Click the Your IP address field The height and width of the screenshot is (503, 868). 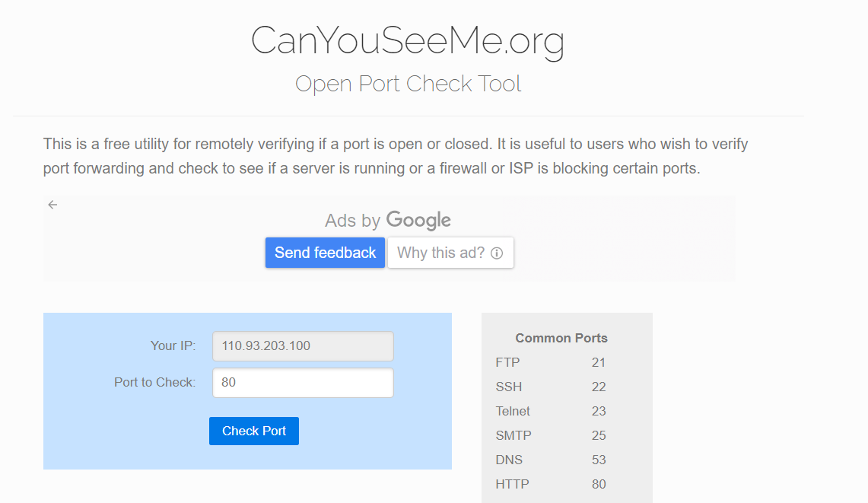point(303,346)
